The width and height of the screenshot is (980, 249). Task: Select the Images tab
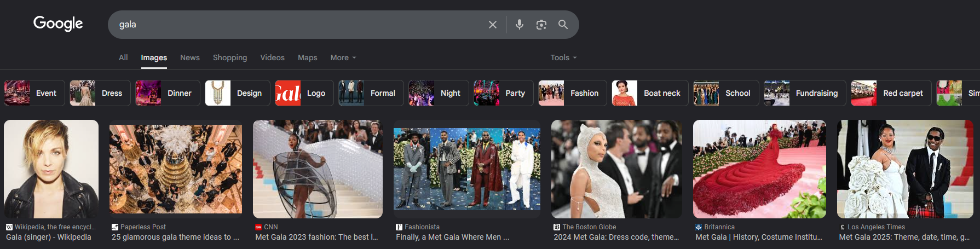[x=154, y=57]
